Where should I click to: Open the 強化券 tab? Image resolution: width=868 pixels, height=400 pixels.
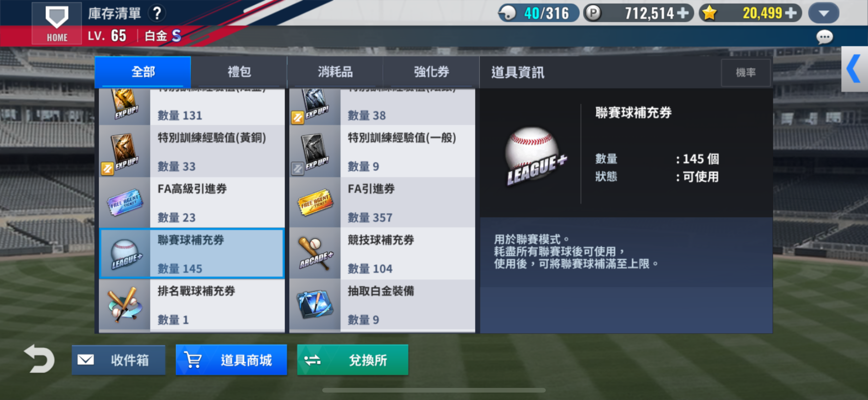tap(431, 72)
